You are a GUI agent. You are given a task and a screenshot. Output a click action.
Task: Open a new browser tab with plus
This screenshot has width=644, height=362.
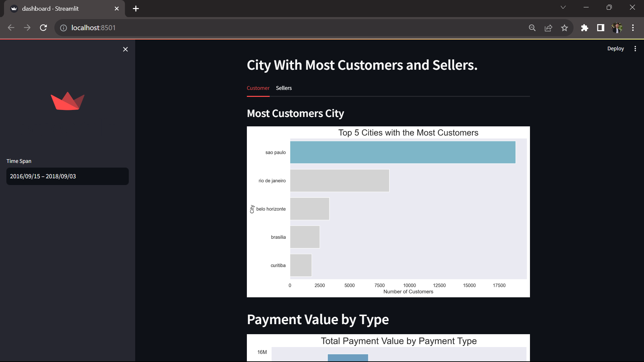coord(136,9)
